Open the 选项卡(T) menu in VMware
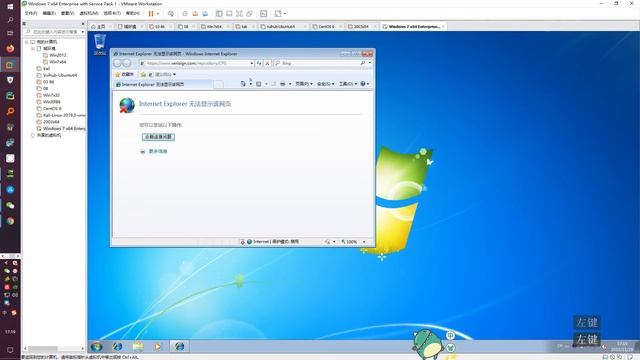 [x=112, y=13]
